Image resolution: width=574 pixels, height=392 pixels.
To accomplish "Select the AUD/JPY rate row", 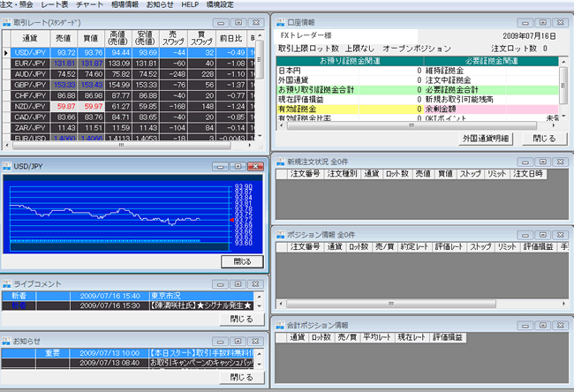I will tap(129, 74).
